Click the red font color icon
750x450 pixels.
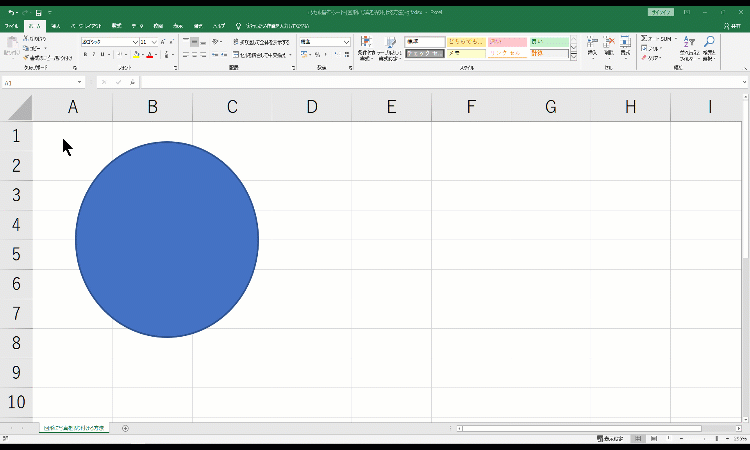pyautogui.click(x=148, y=55)
